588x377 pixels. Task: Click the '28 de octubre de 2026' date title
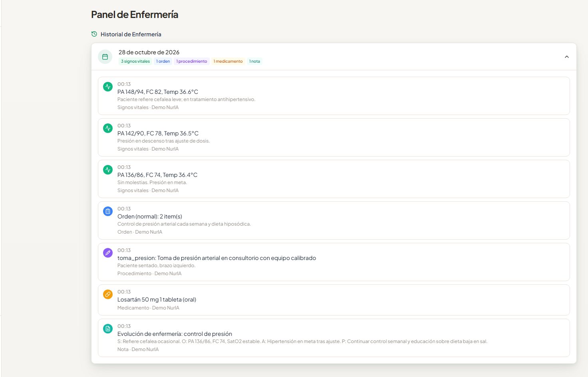pyautogui.click(x=149, y=52)
